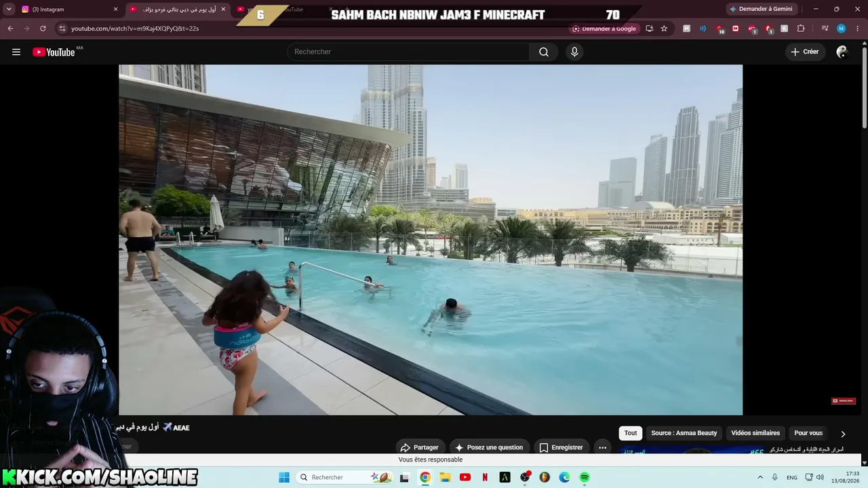Select the Source : Asmaa Beauty chip
868x488 pixels.
pyautogui.click(x=684, y=433)
